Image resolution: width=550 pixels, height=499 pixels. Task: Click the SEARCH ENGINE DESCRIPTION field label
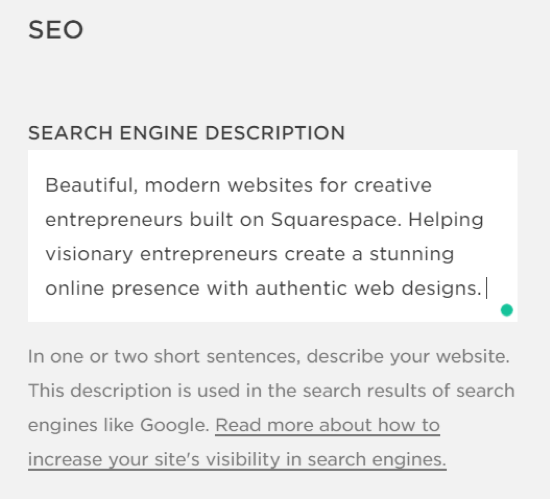[187, 133]
